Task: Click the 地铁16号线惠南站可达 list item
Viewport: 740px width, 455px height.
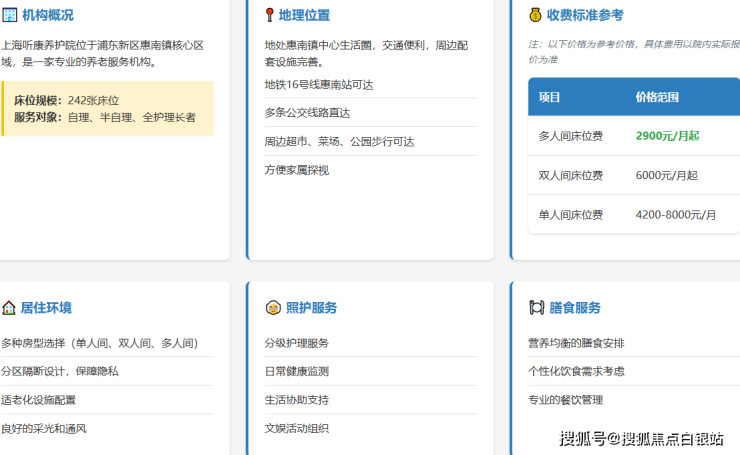Action: coord(319,85)
